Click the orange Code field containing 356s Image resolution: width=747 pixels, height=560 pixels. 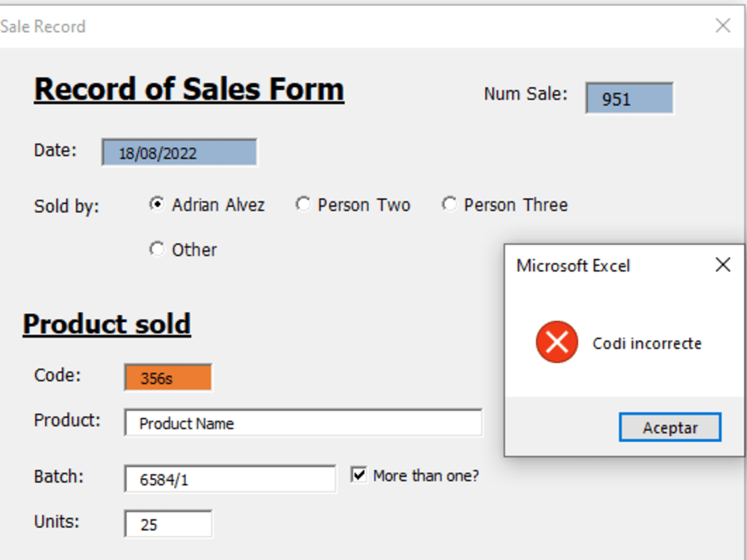tap(167, 378)
